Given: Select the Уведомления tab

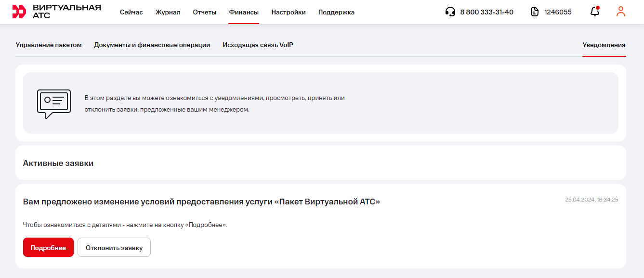Looking at the screenshot, I should (604, 45).
